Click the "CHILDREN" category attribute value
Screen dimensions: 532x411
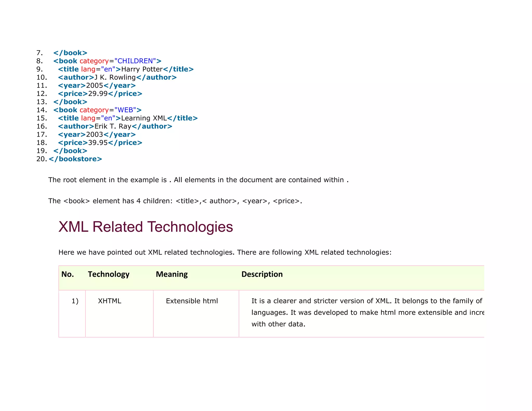[135, 61]
